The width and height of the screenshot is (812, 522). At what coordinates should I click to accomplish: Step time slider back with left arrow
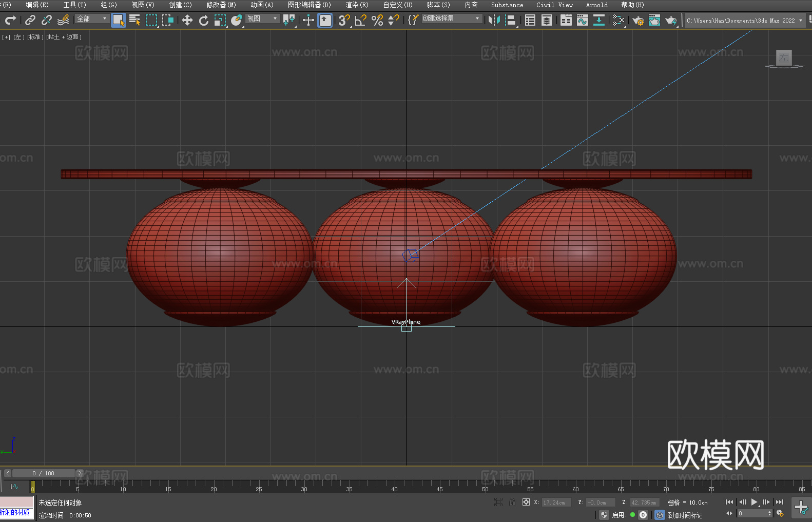coord(8,473)
